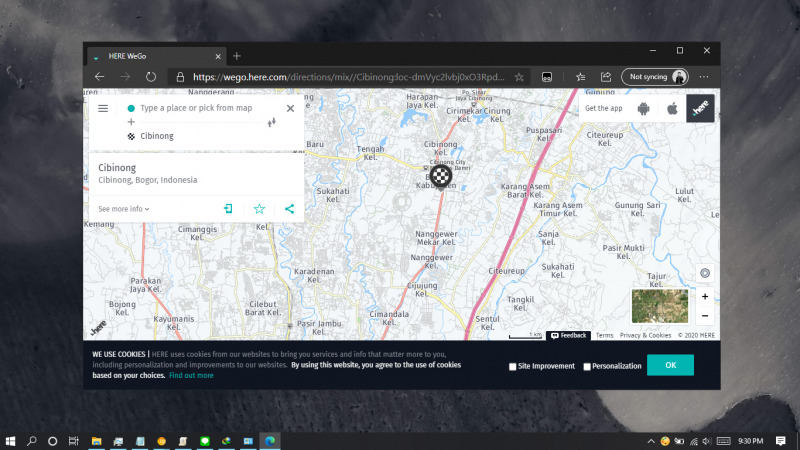Open the browser settings and more menu
The width and height of the screenshot is (800, 450).
tap(704, 77)
